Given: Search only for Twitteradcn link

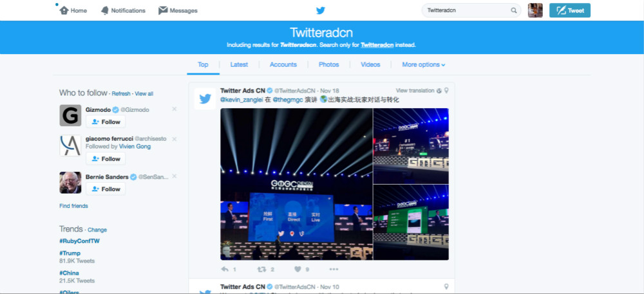Looking at the screenshot, I should tap(377, 44).
